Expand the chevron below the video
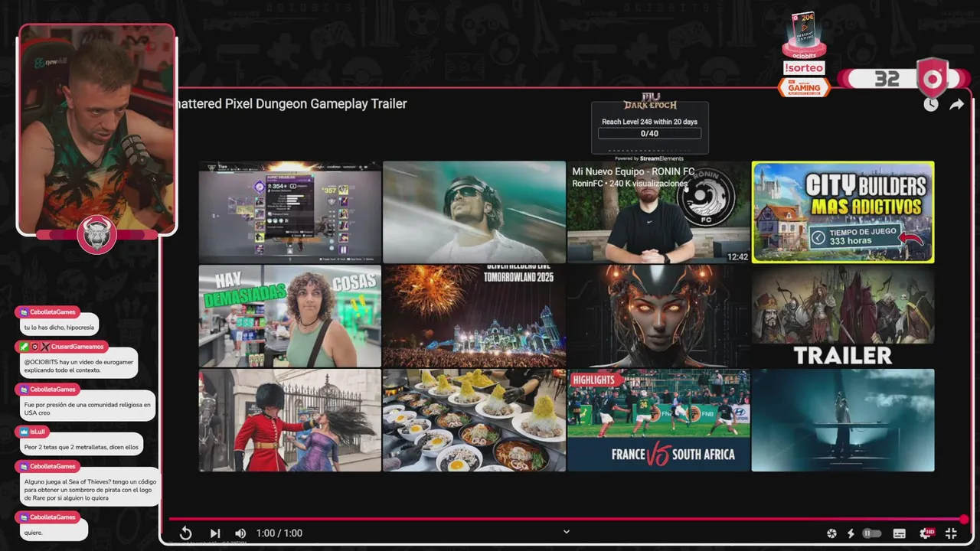This screenshot has width=980, height=551. point(567,532)
